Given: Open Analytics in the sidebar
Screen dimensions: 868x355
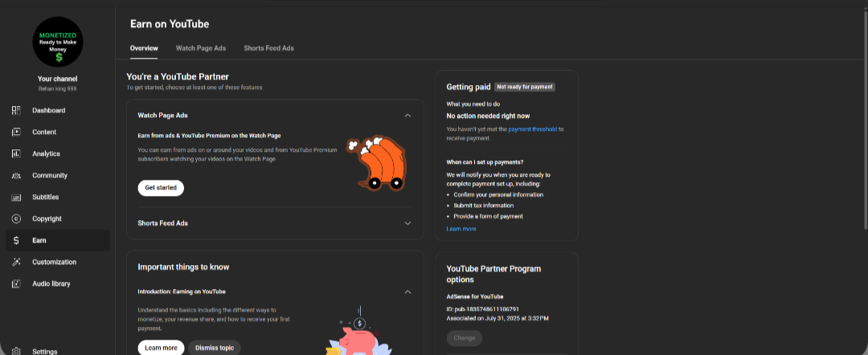Looking at the screenshot, I should (x=58, y=153).
